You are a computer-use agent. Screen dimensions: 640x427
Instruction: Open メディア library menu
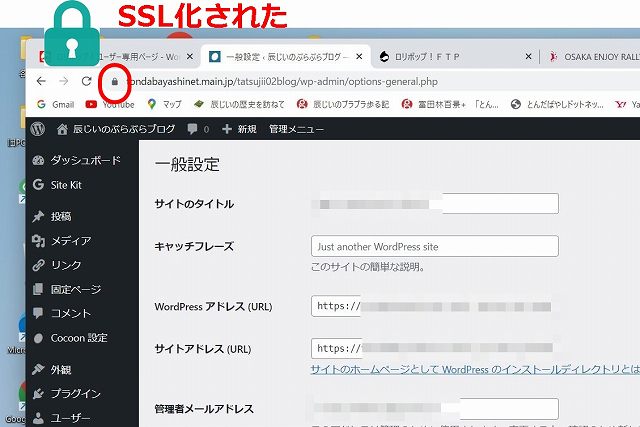pos(71,241)
